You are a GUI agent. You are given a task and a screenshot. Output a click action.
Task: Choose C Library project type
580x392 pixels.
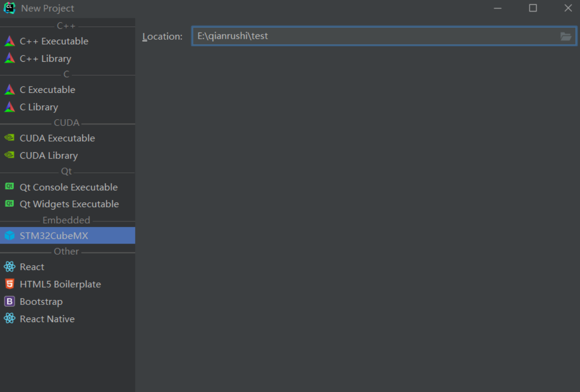(67, 107)
